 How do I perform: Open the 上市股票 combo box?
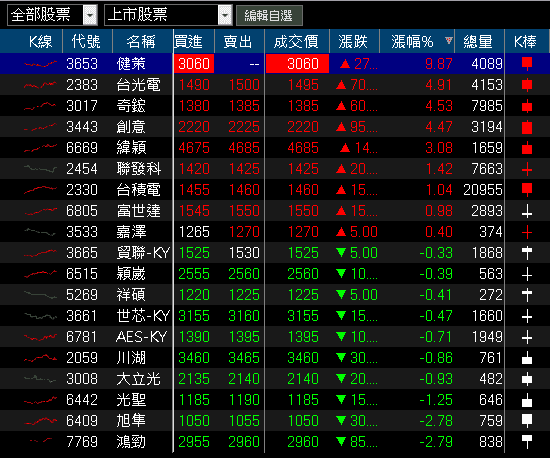(168, 15)
